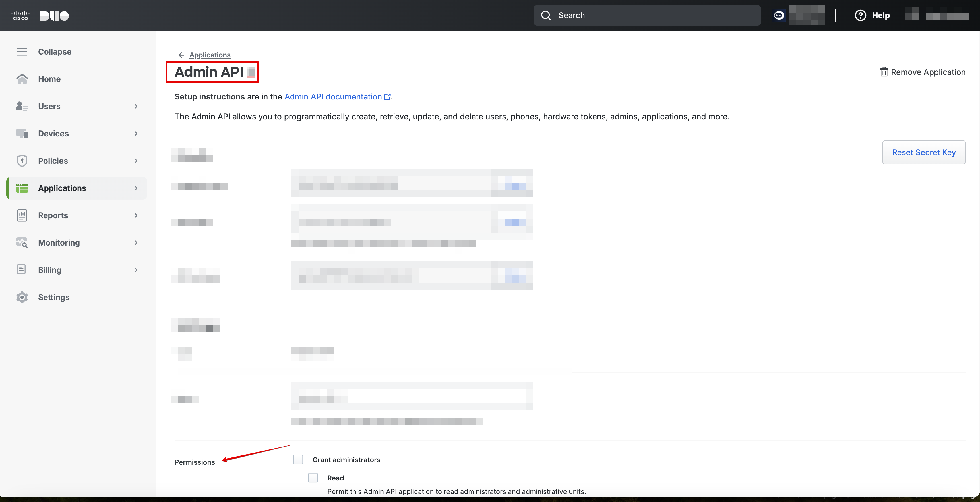Click the Reset Secret Key button

tap(924, 152)
